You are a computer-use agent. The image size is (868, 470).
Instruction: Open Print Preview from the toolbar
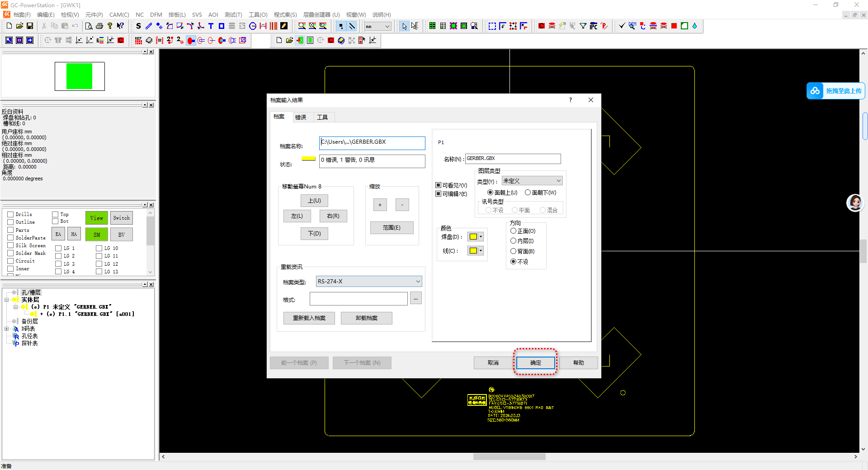pyautogui.click(x=89, y=26)
